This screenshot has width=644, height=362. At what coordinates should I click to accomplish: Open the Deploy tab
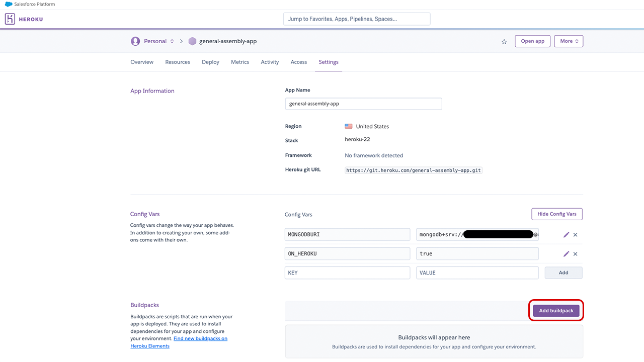click(x=210, y=62)
